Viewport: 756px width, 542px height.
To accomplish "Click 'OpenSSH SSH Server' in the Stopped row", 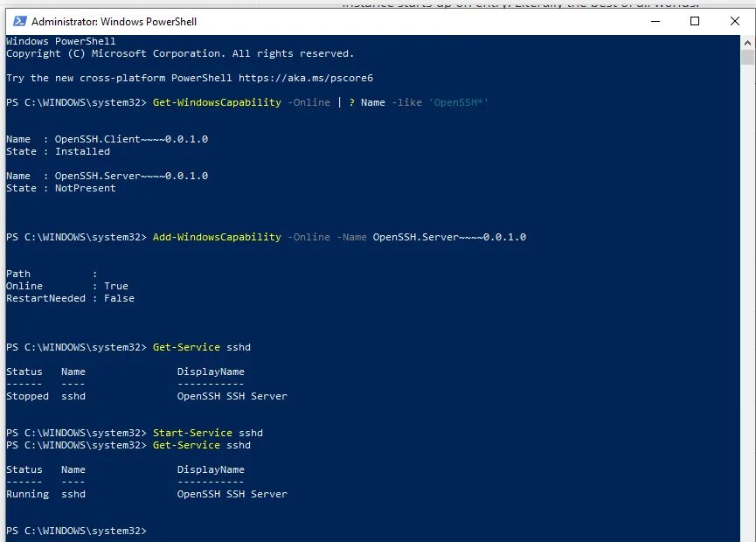I will 232,396.
